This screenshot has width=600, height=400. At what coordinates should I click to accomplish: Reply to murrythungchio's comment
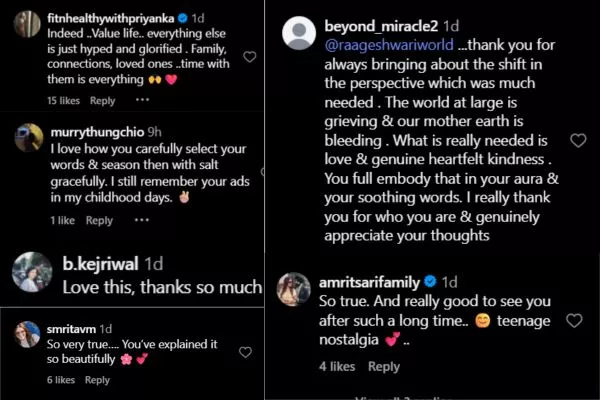click(x=99, y=220)
